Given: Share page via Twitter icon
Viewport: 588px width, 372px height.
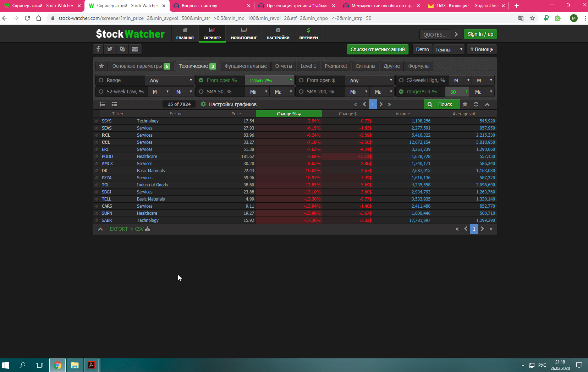Looking at the screenshot, I should (110, 49).
